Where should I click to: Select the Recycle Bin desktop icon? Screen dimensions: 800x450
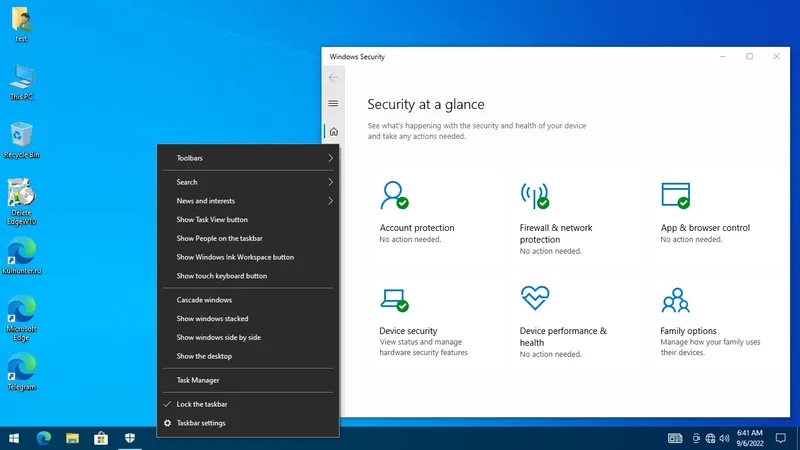coord(21,140)
